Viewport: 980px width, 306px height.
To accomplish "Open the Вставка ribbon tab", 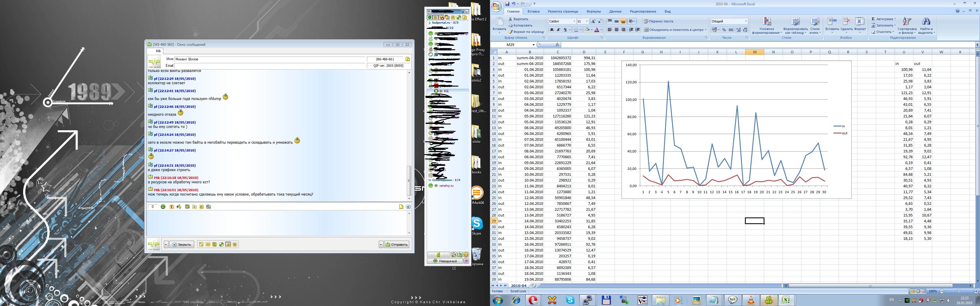I will (533, 11).
